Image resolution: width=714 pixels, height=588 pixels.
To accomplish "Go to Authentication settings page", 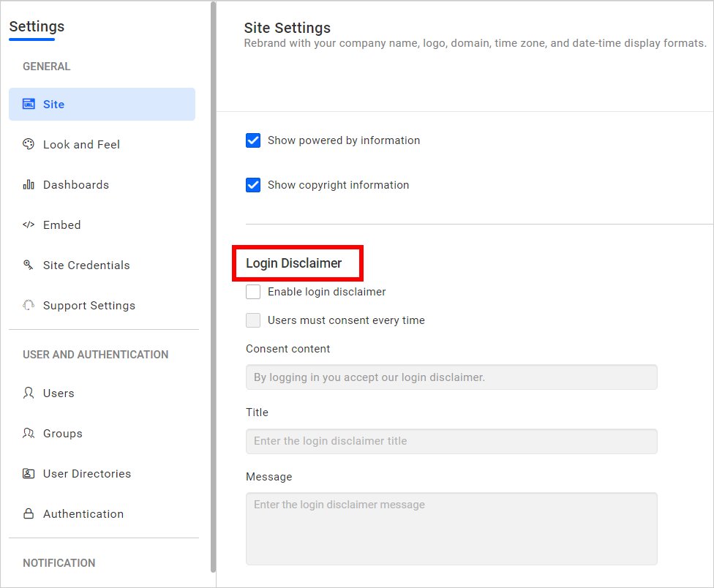I will (x=83, y=513).
